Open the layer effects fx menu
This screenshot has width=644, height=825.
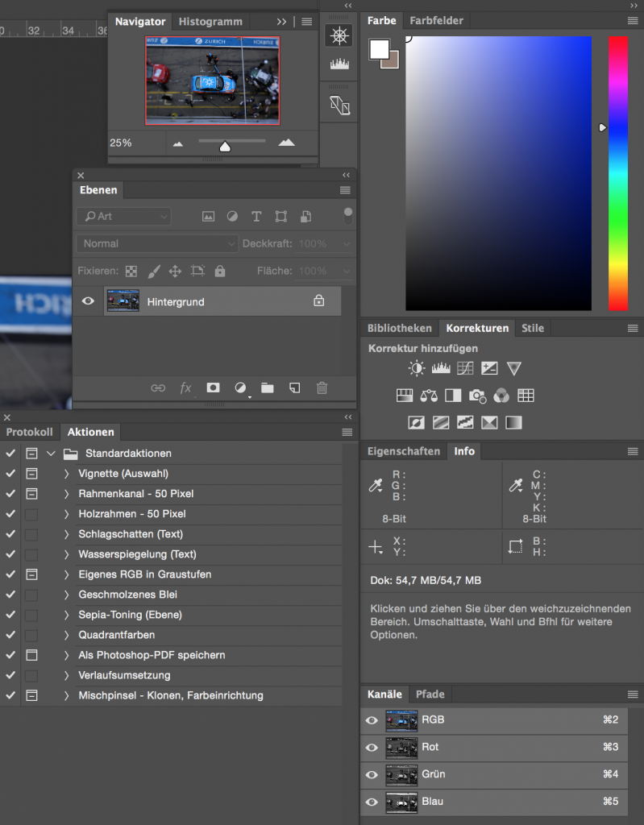185,388
